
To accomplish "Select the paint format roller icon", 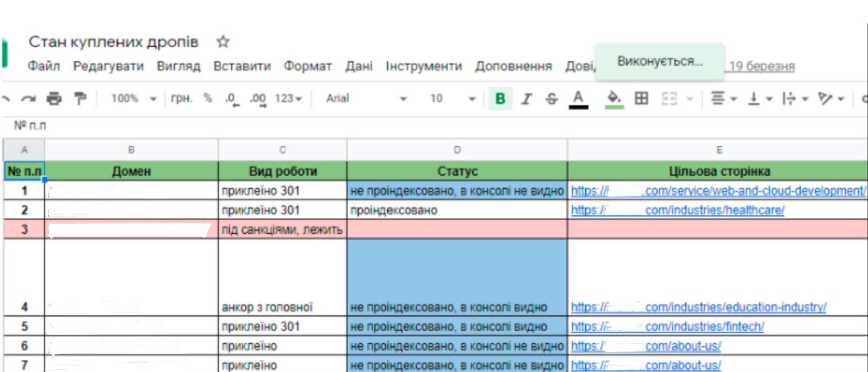I will pos(80,99).
